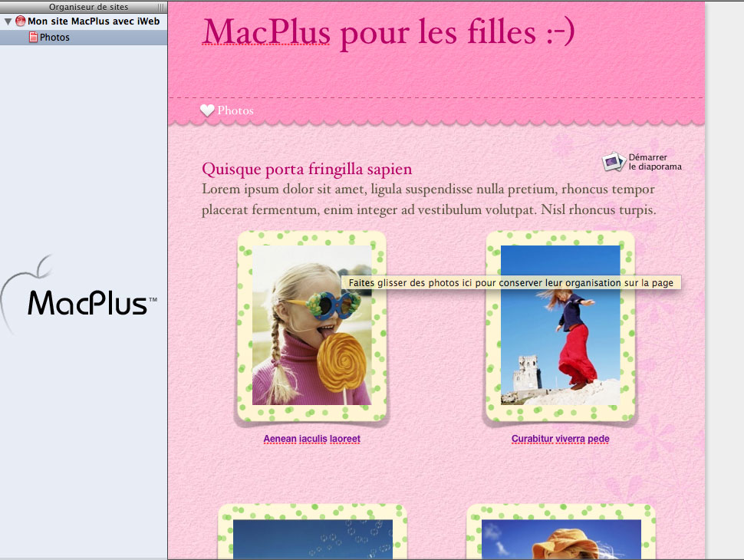Select the Quisque porta fringilla sapien heading
Image resolution: width=744 pixels, height=560 pixels.
point(307,169)
